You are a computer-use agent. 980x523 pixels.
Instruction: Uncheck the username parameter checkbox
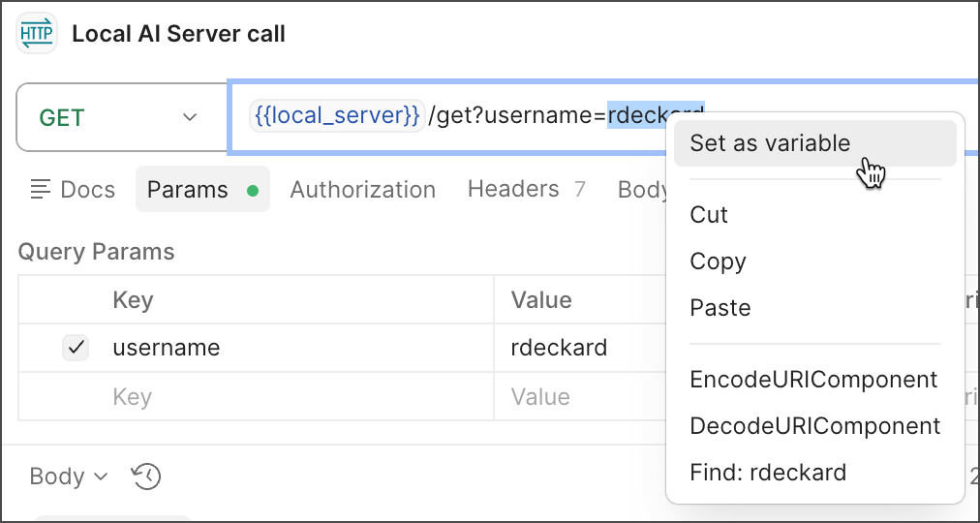pyautogui.click(x=76, y=348)
